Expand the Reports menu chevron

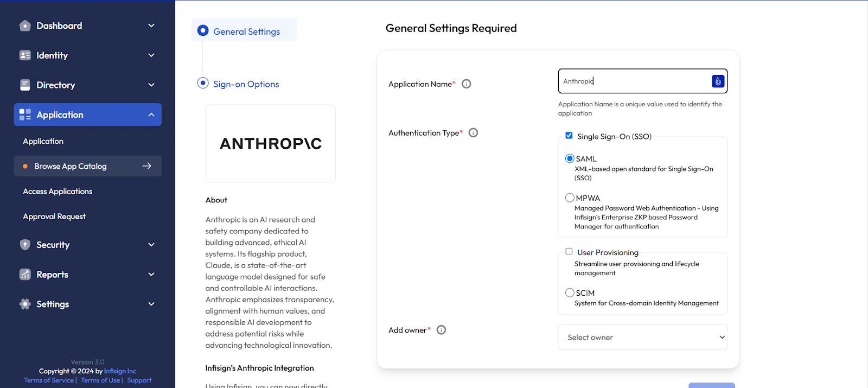coord(151,274)
